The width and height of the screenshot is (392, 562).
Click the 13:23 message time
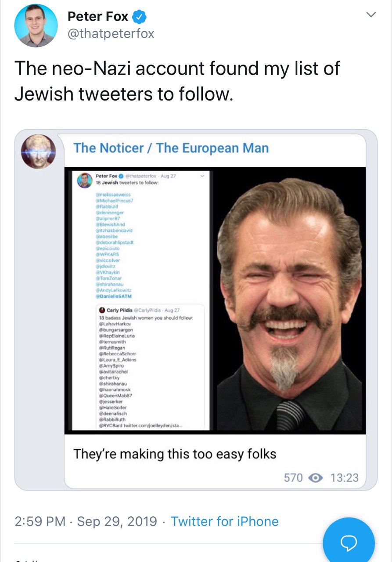(344, 477)
